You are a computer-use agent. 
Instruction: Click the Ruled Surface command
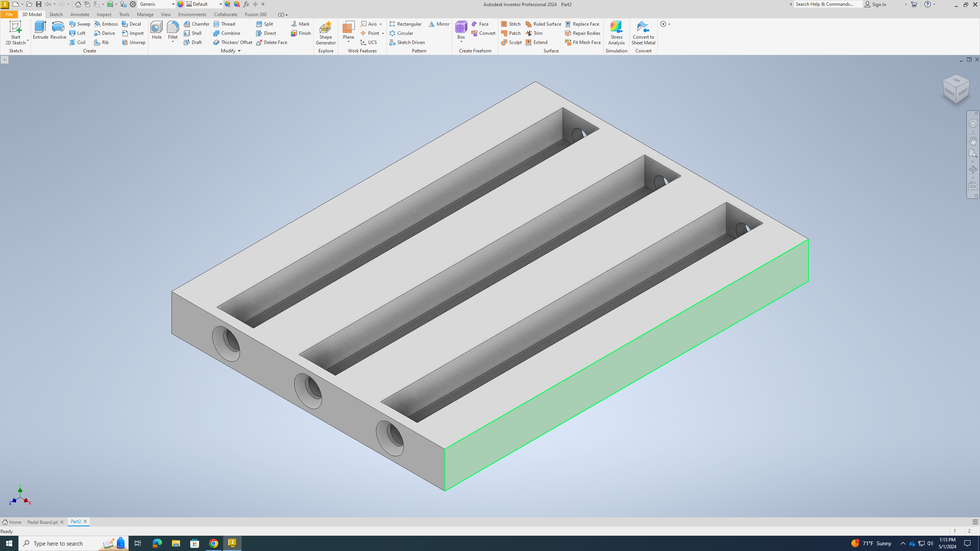pos(543,24)
